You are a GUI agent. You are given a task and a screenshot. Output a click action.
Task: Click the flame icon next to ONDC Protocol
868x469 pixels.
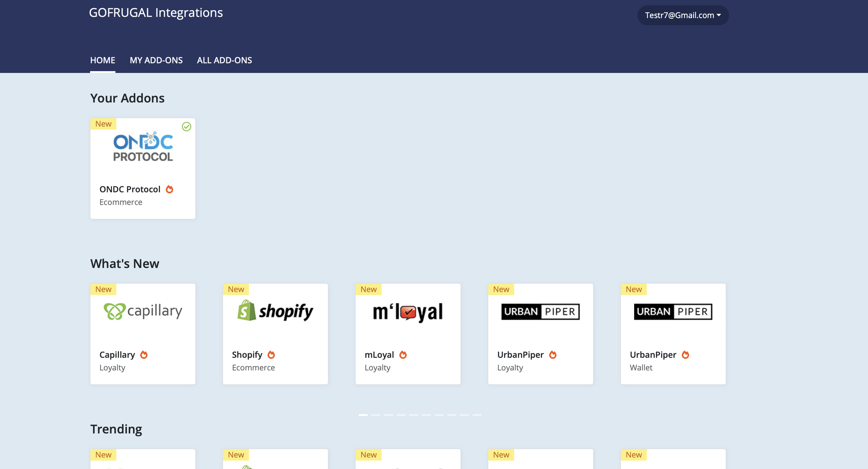169,189
